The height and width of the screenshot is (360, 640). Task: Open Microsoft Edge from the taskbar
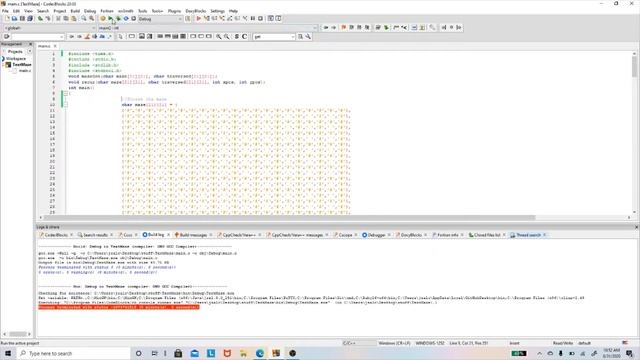[260, 353]
